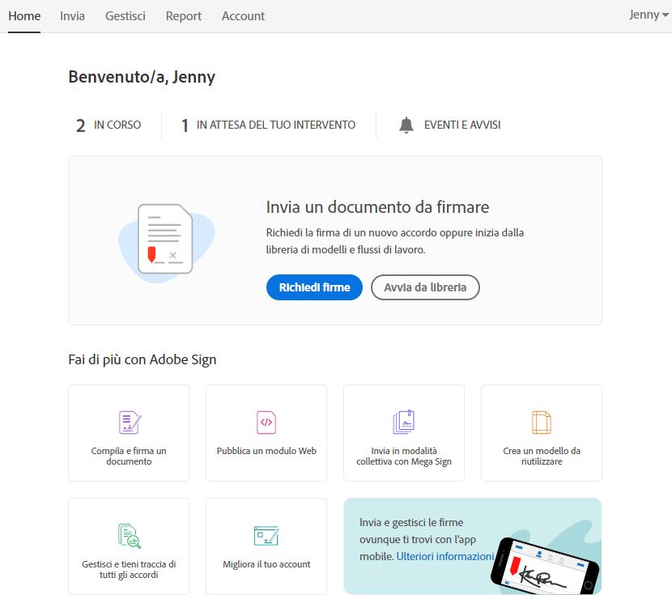
Task: Go to the Report tab
Action: [x=184, y=16]
